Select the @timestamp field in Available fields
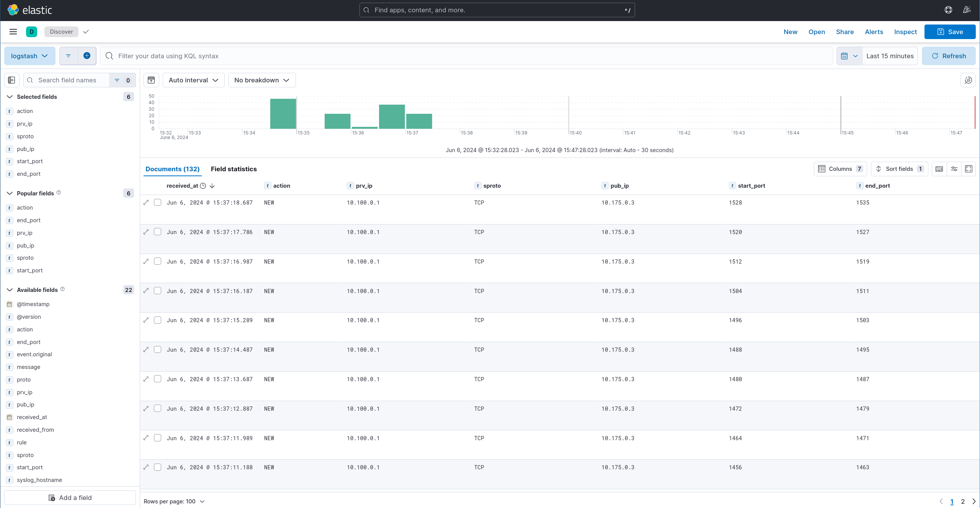The width and height of the screenshot is (980, 508). click(33, 304)
